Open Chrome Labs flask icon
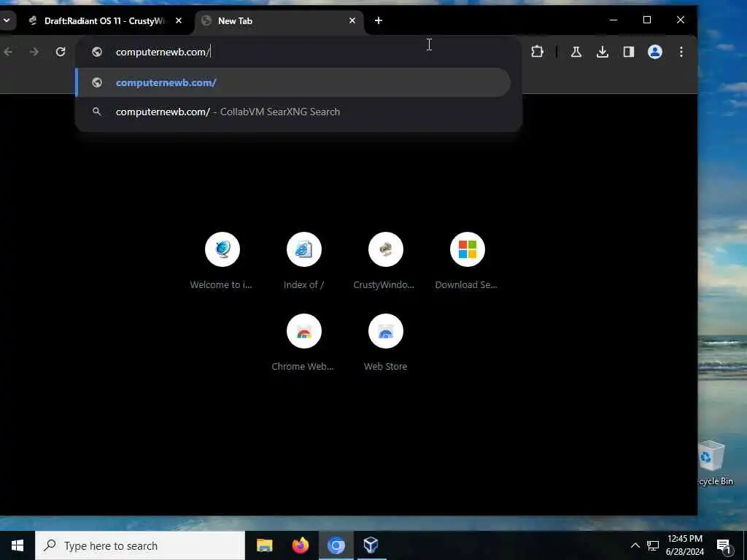Screen dimensions: 747x560 [576, 52]
